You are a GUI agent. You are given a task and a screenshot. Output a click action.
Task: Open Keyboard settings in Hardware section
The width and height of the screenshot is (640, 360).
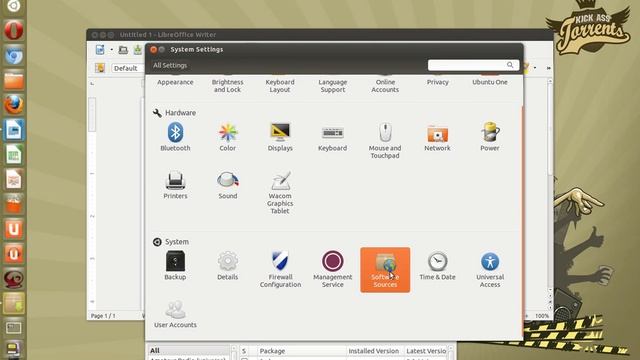[x=332, y=137]
